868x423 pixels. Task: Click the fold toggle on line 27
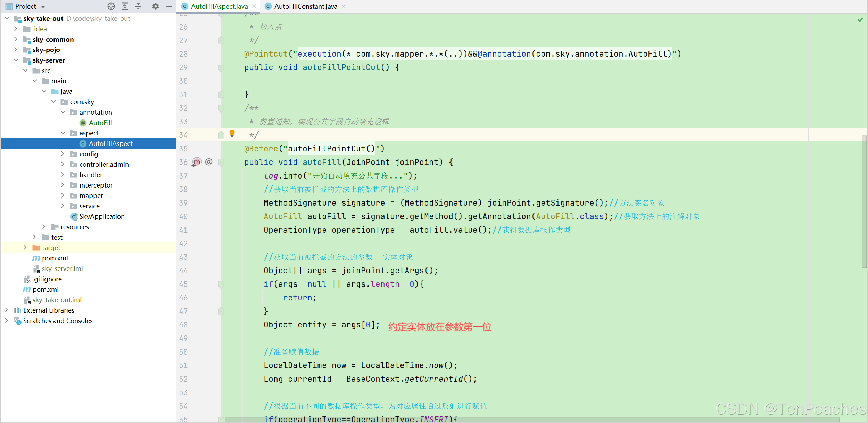[x=221, y=40]
